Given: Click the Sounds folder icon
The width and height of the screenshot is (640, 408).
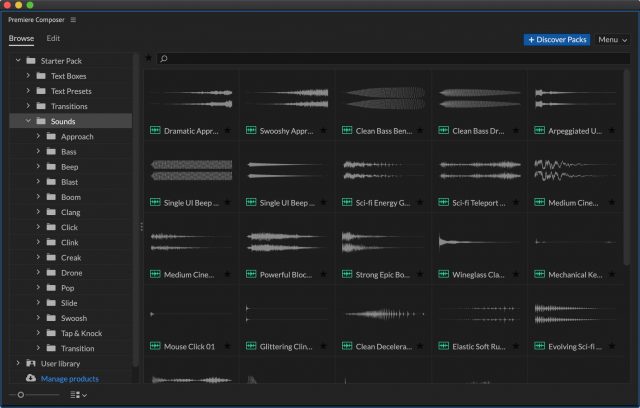Looking at the screenshot, I should click(x=41, y=121).
